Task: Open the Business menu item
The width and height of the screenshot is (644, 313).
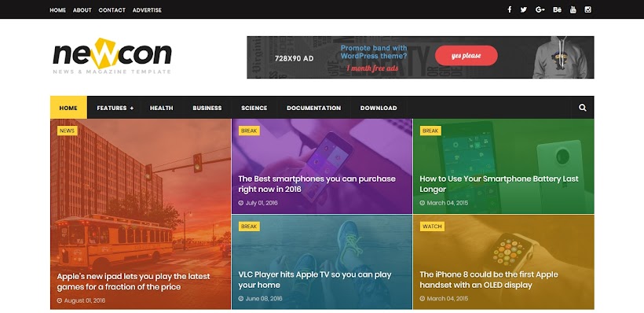Action: click(207, 108)
